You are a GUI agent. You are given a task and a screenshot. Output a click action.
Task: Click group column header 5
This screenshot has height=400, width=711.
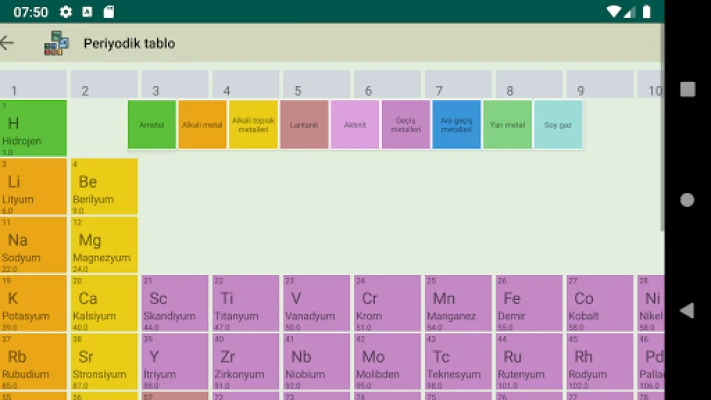[316, 87]
